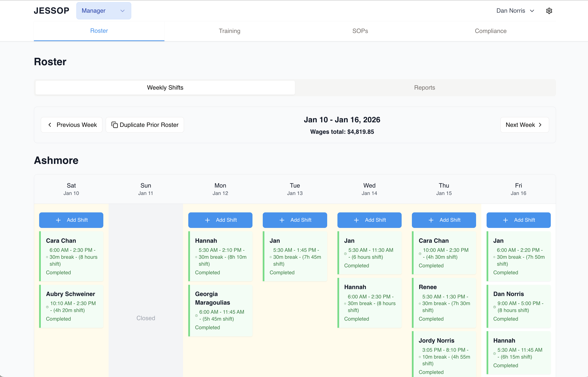
Task: Add a shift on Wednesday Jan 14
Action: [369, 220]
